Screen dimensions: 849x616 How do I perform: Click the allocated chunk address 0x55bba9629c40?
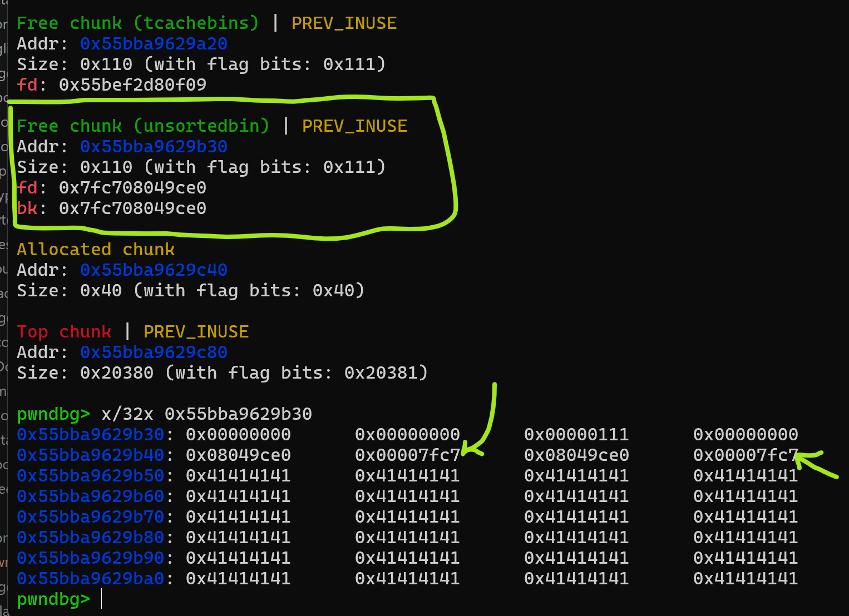point(154,270)
